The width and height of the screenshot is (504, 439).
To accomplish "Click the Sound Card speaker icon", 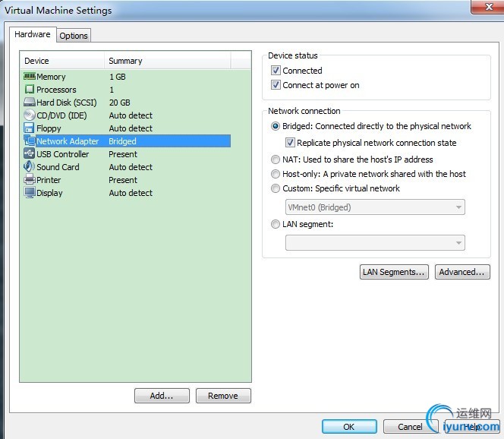I will click(29, 166).
